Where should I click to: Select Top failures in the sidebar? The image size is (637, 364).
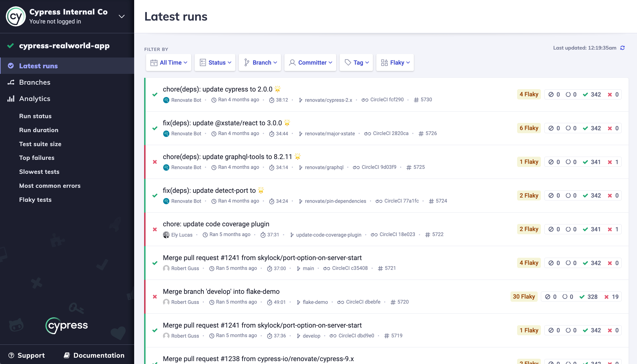click(x=36, y=158)
